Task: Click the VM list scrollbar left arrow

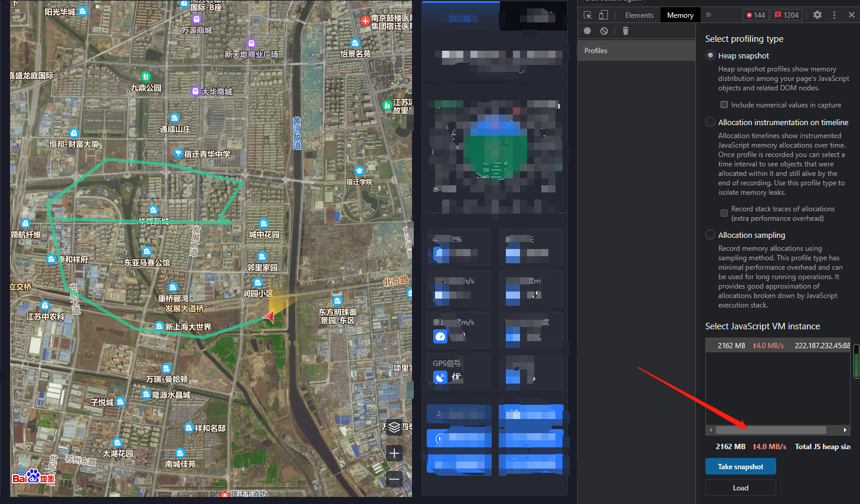Action: [x=711, y=430]
